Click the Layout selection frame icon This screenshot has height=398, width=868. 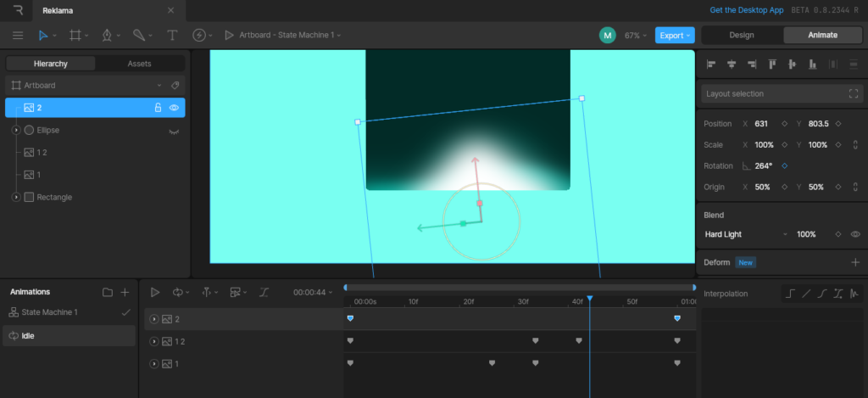tap(853, 93)
